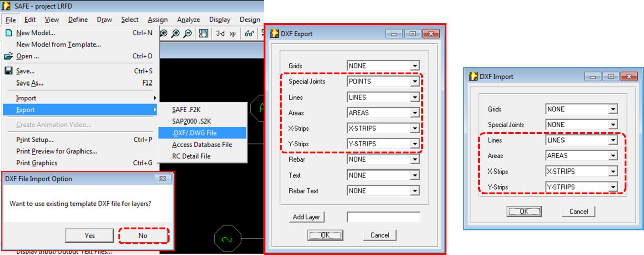
Task: Click the Zoom Out magnifier toolbar icon
Action: [187, 34]
